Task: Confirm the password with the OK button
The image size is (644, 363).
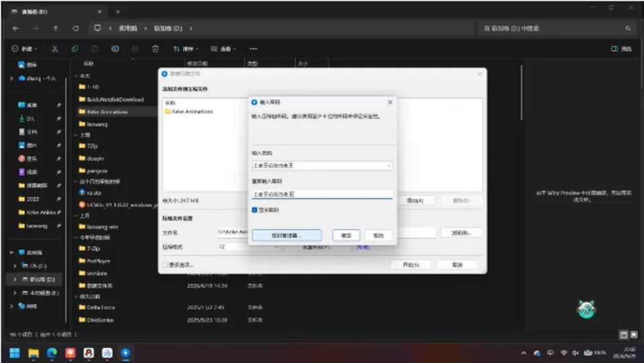Action: pos(346,236)
